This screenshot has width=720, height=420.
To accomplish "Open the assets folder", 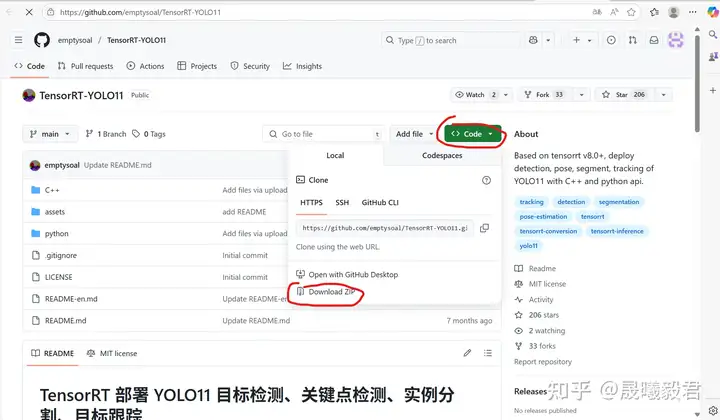I will [x=55, y=212].
